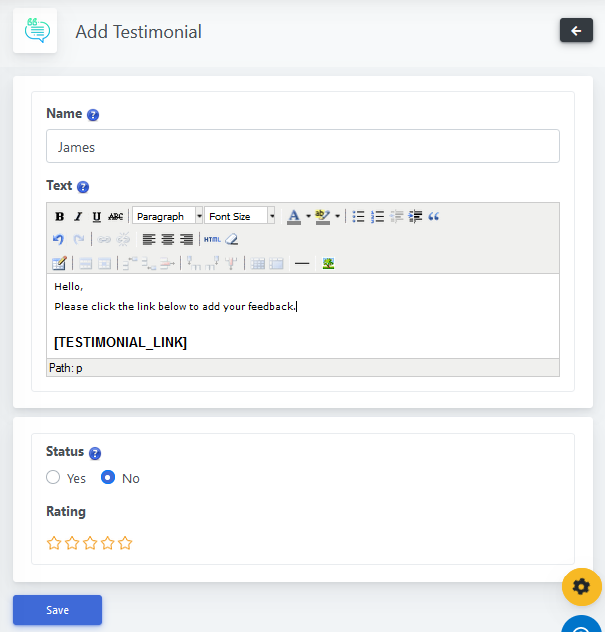
Task: Insert an image into the text
Action: 328,263
